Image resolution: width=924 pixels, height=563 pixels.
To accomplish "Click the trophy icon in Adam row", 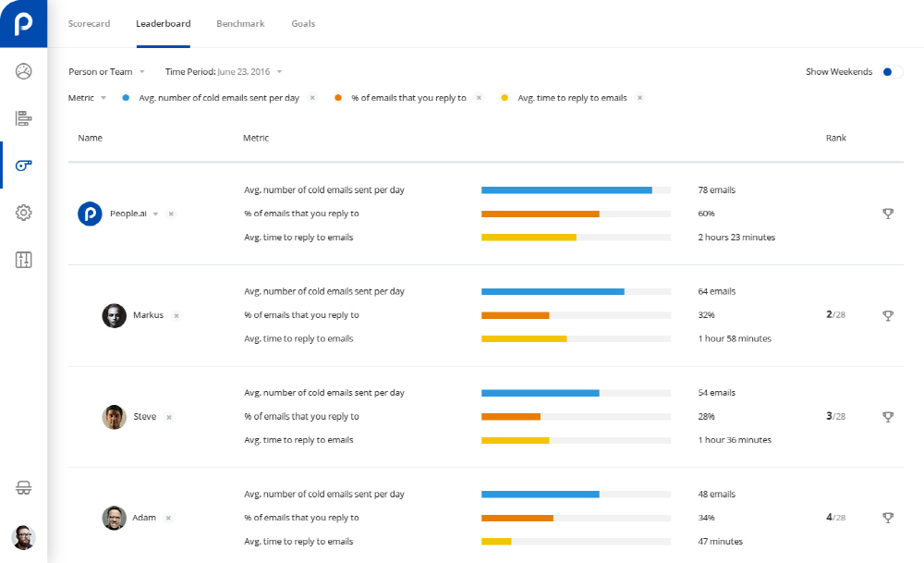I will [x=888, y=518].
